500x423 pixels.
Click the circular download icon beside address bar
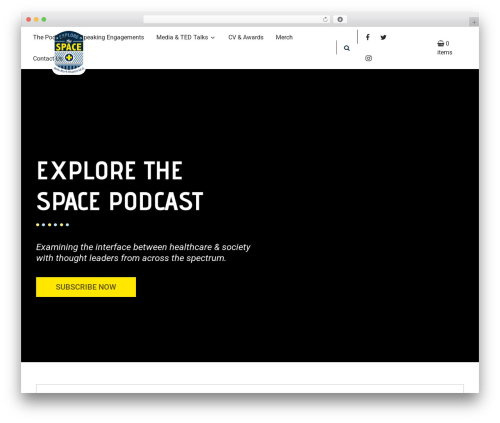[340, 19]
